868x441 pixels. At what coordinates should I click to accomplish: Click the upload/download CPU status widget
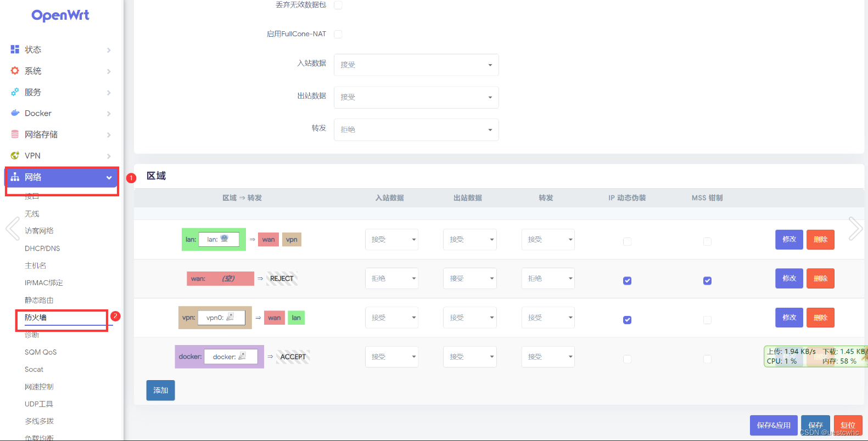tap(815, 356)
